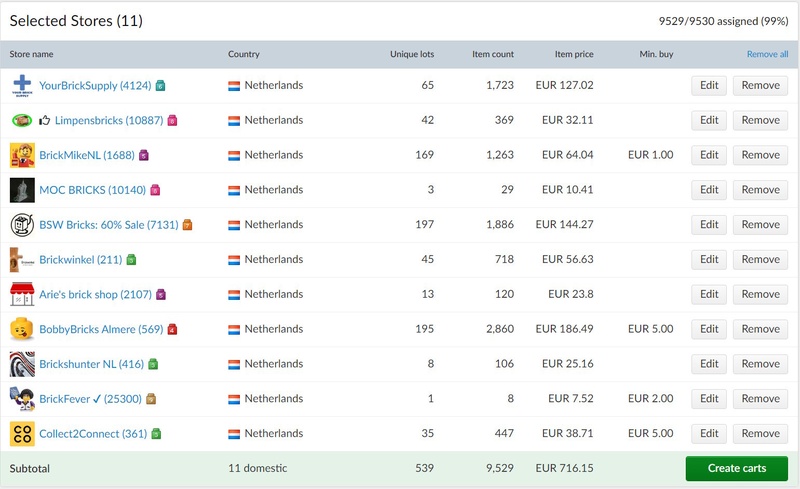Screen dimensions: 800x489
Task: Open the Brickwinkel (211) store link
Action: coord(80,260)
